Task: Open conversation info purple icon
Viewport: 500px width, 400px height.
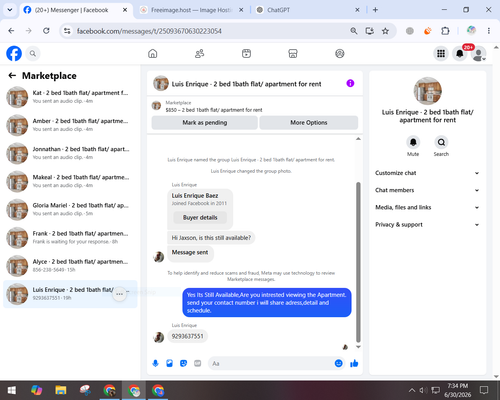Action: [x=350, y=83]
